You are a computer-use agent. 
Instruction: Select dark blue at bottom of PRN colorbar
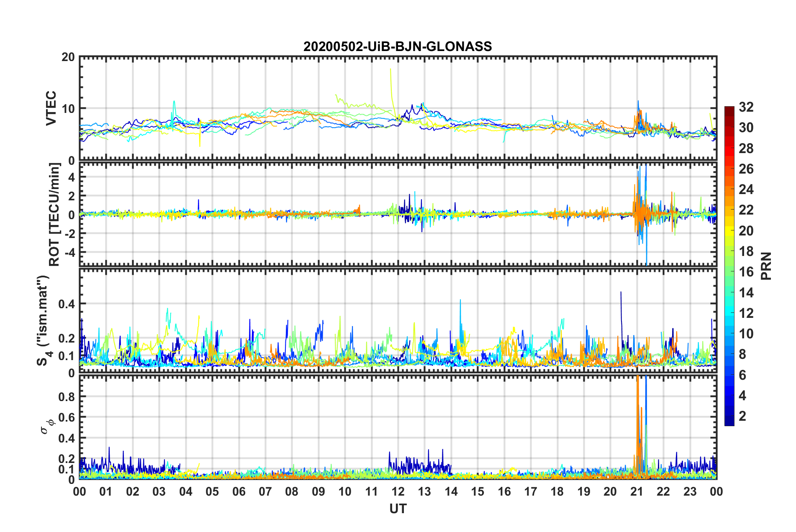click(729, 422)
